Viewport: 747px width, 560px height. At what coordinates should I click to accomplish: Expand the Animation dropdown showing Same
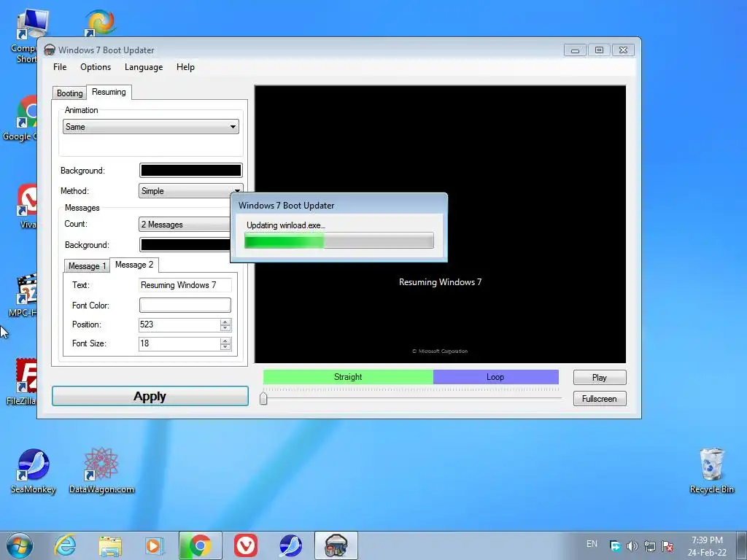click(150, 127)
